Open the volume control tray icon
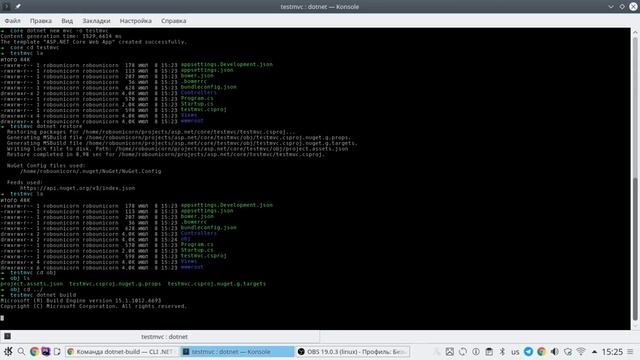Viewport: 640px width, 360px height. (554, 351)
